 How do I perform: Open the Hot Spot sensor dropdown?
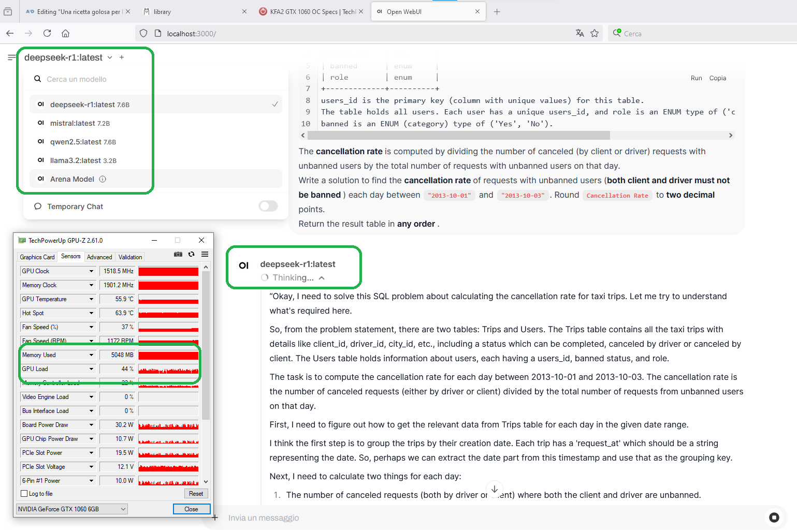pos(92,313)
